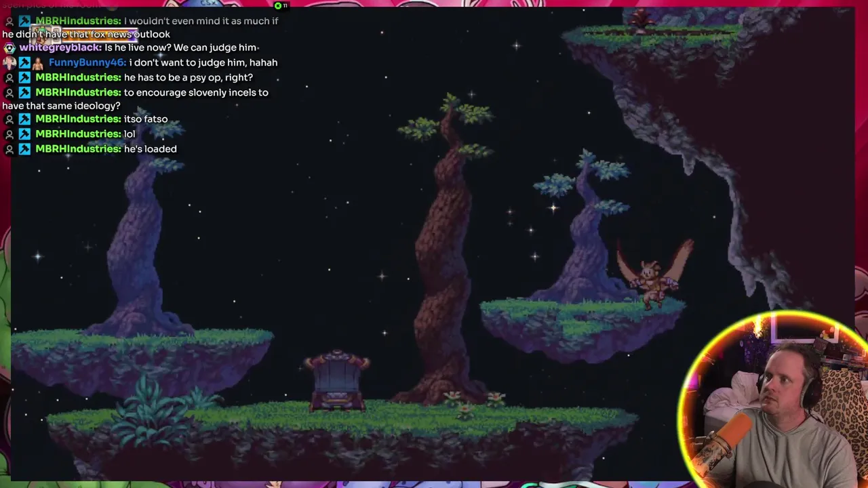The height and width of the screenshot is (488, 868).
Task: Click user silhouette icon on 'itso fatso' row
Action: [9, 119]
